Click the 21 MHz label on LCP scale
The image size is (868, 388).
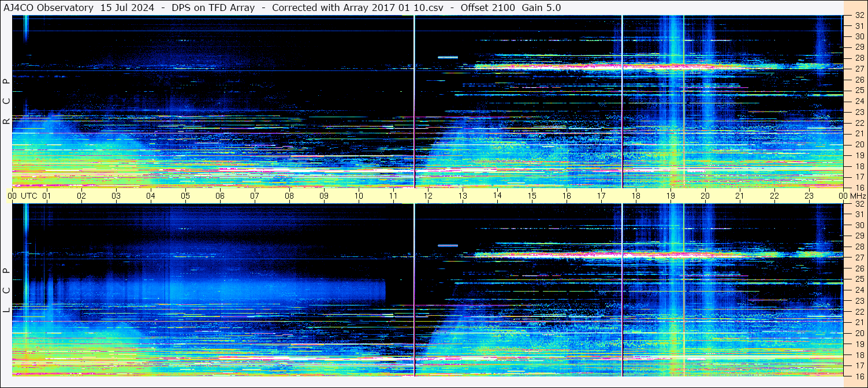(859, 322)
